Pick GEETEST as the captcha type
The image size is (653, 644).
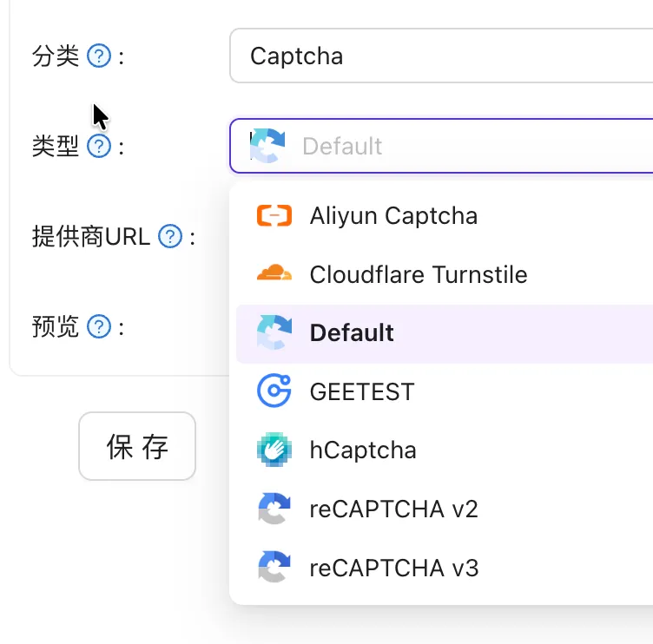click(362, 392)
